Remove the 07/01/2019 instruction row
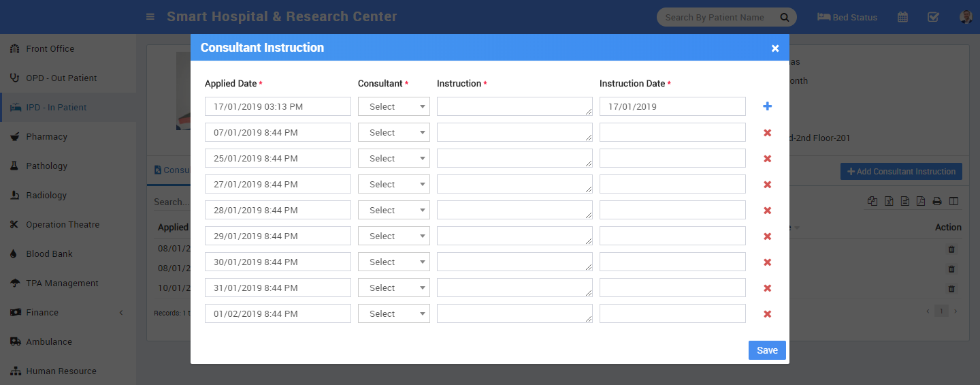Viewport: 980px width, 385px height. click(x=767, y=133)
